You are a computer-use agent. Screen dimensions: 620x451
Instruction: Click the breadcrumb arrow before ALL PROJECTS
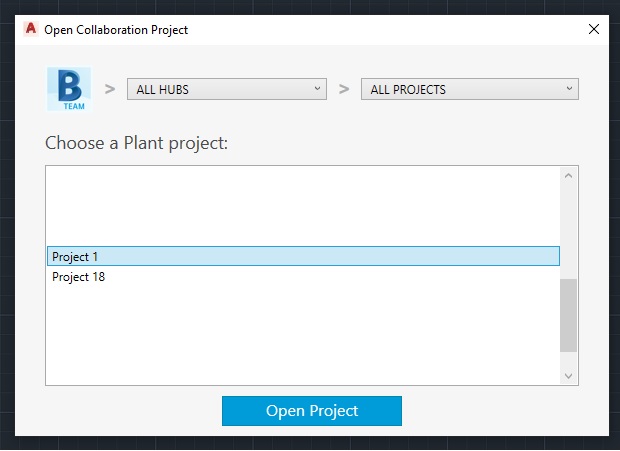click(x=344, y=89)
